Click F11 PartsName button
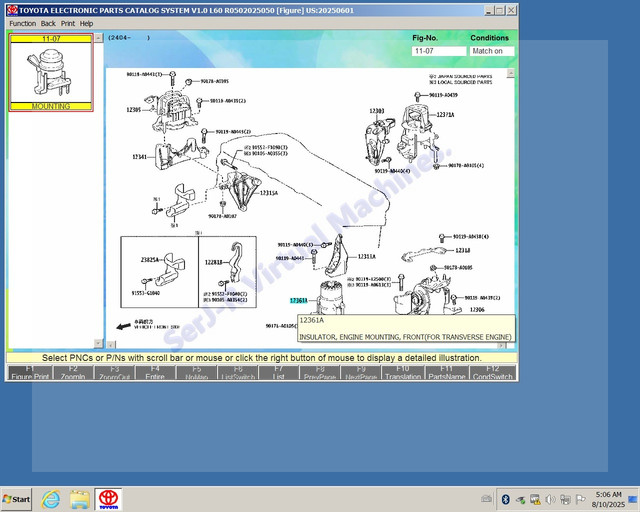 coord(447,373)
